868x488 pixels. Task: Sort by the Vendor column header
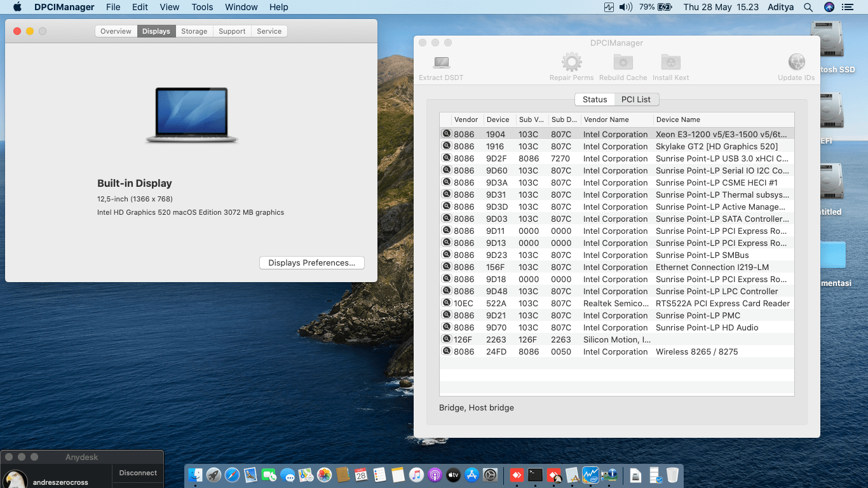(466, 119)
